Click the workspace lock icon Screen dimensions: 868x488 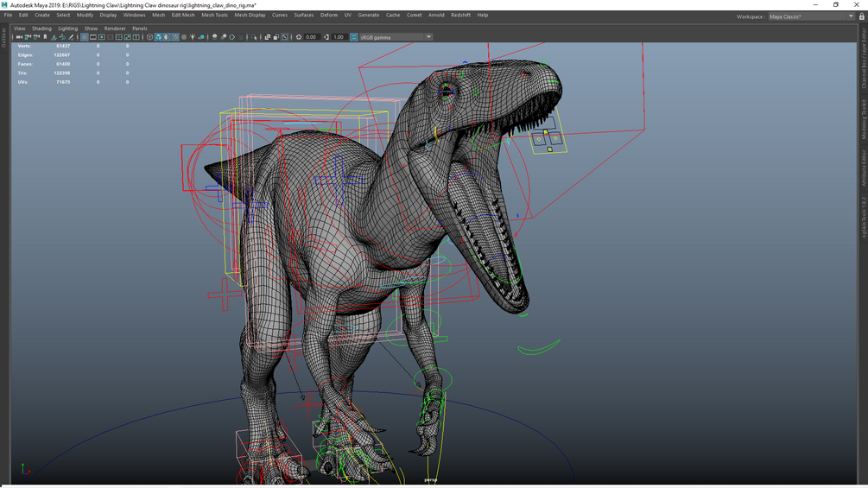point(861,16)
